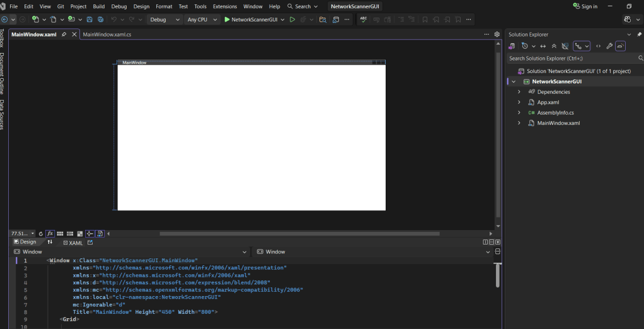644x329 pixels.
Task: Click the swap panes arrows icon
Action: (50, 242)
